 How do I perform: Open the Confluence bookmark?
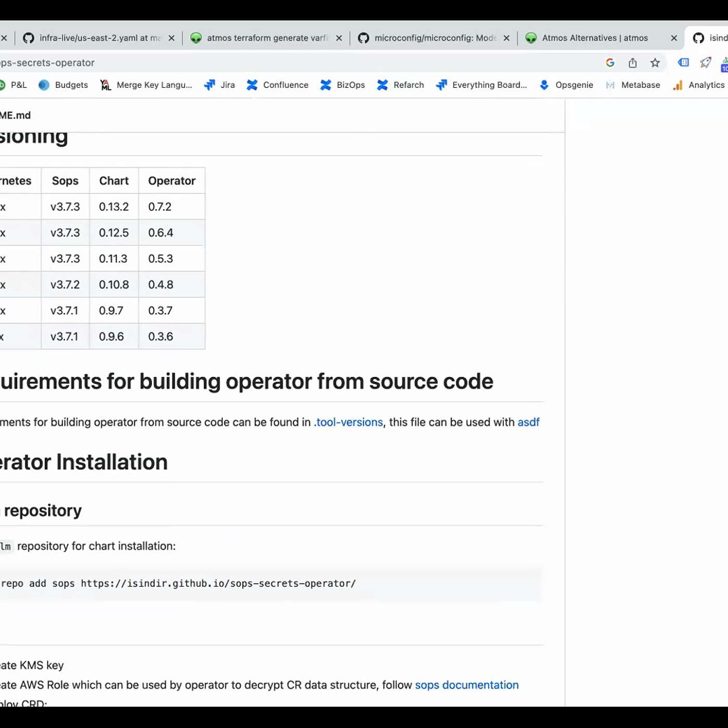(x=278, y=85)
